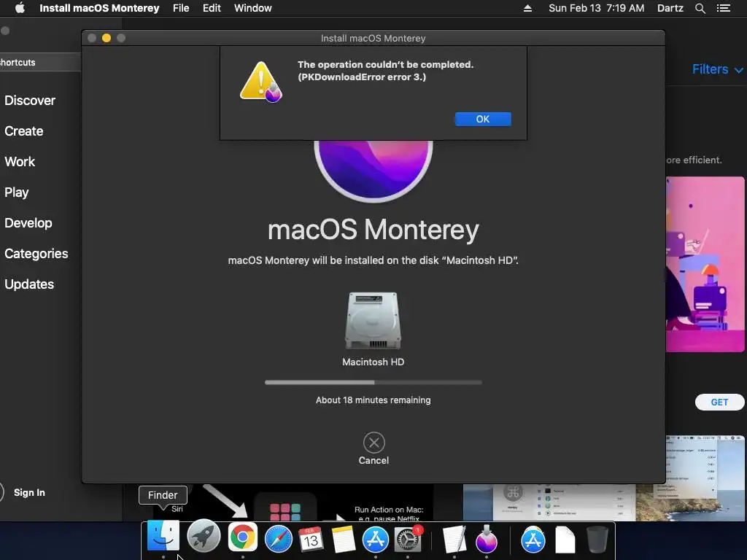Image resolution: width=747 pixels, height=560 pixels.
Task: Open the Trash in the Dock
Action: point(597,540)
